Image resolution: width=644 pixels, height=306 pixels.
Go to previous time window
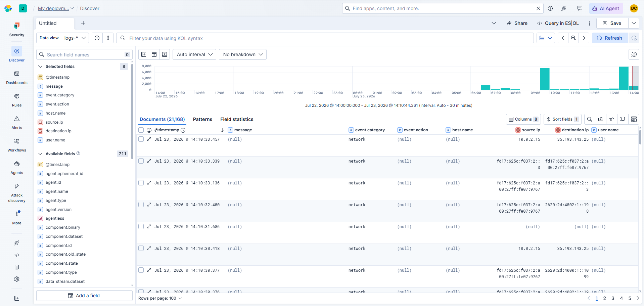563,38
